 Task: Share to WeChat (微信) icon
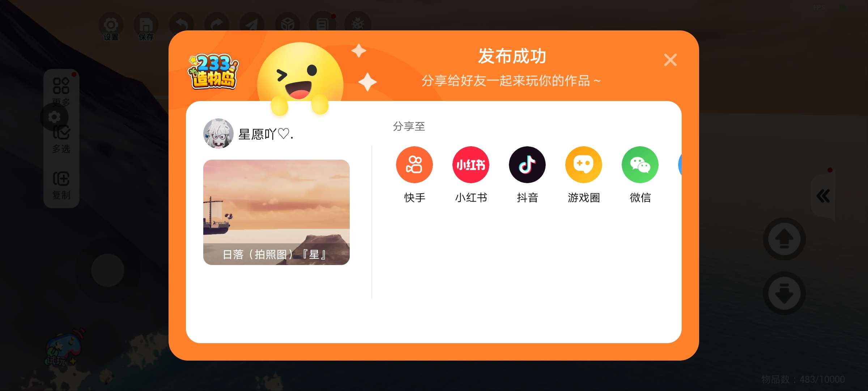[x=640, y=165]
